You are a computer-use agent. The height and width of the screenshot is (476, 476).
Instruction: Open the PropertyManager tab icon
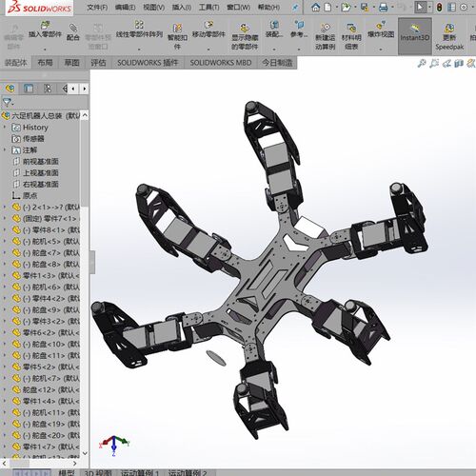coord(29,89)
